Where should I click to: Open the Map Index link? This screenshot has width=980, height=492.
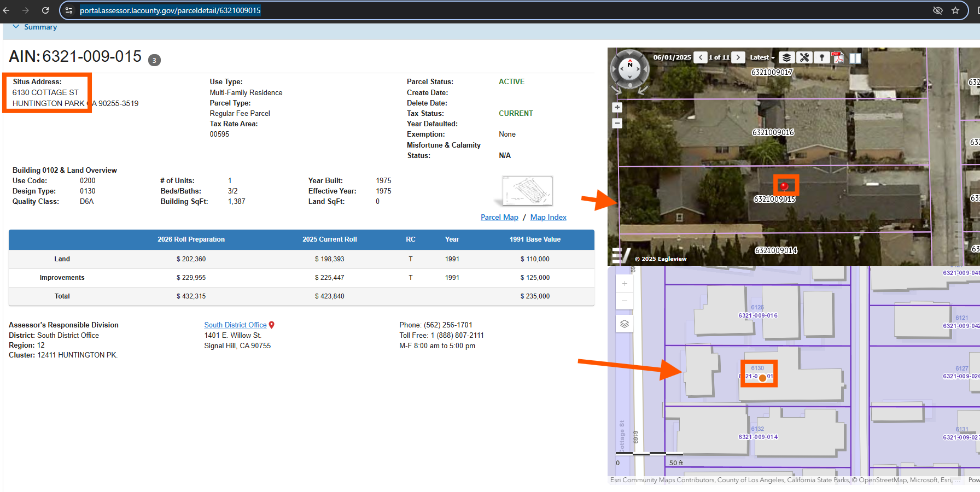[x=548, y=217]
